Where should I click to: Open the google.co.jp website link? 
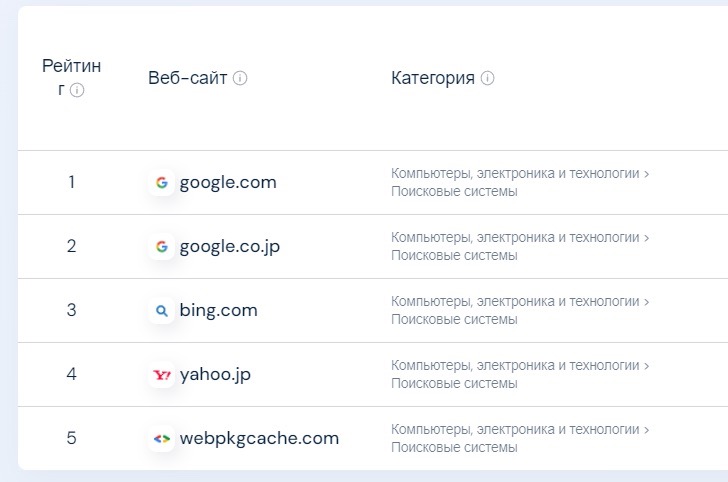coord(230,247)
